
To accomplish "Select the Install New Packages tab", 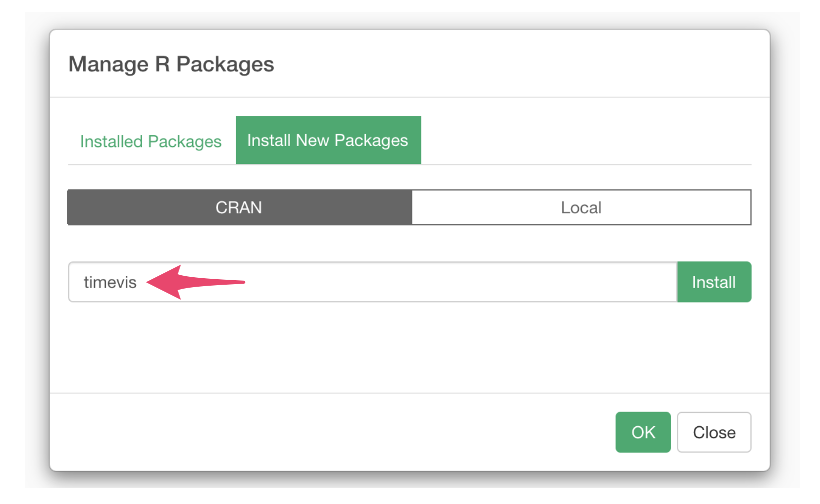I will point(328,140).
